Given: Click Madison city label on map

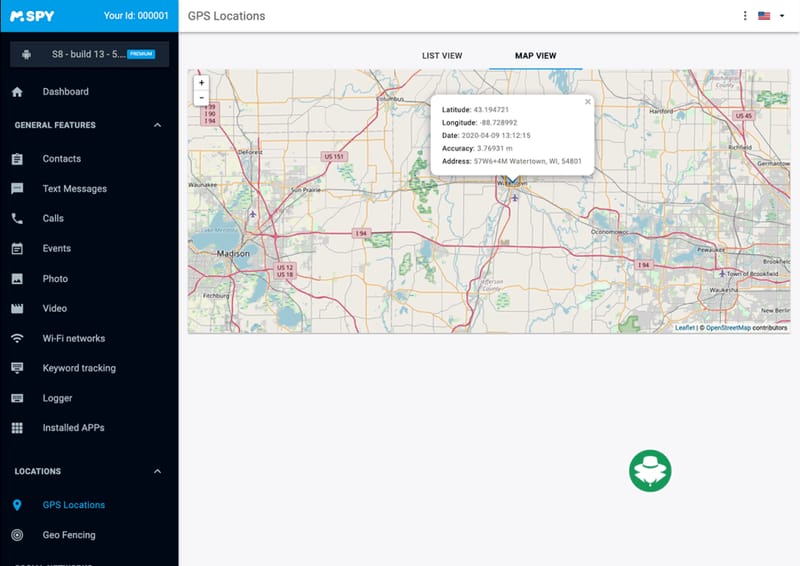Looking at the screenshot, I should [x=233, y=253].
